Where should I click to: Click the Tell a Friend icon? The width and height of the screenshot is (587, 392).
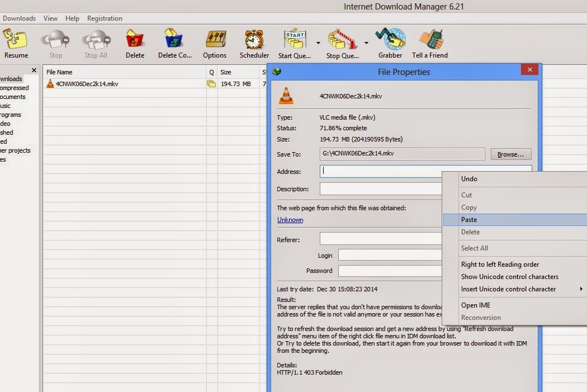431,39
